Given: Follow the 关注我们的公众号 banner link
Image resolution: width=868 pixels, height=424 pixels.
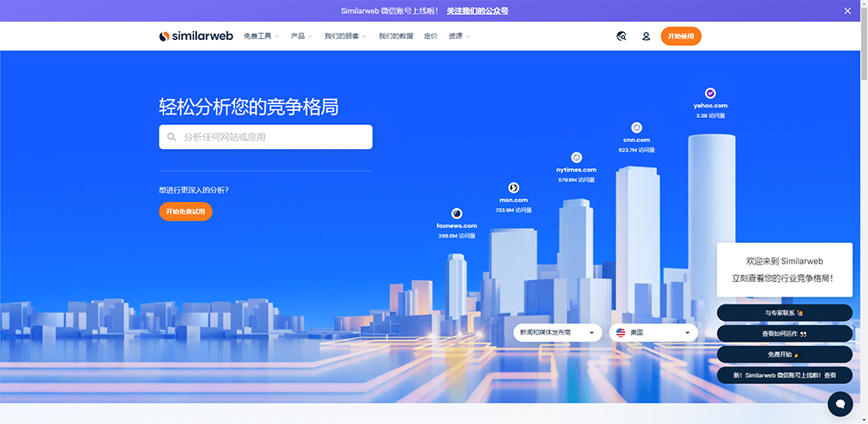Looking at the screenshot, I should 477,10.
